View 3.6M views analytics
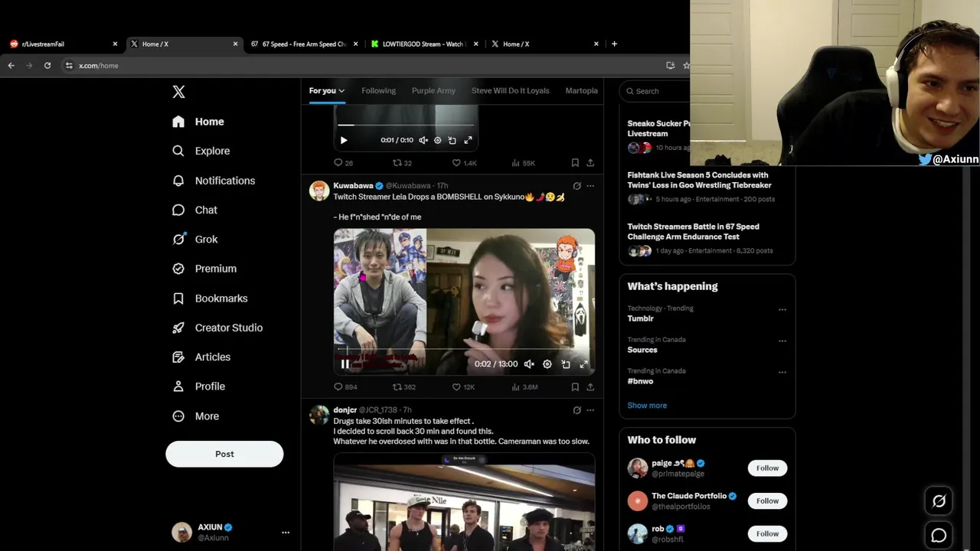980x551 pixels. [x=524, y=387]
